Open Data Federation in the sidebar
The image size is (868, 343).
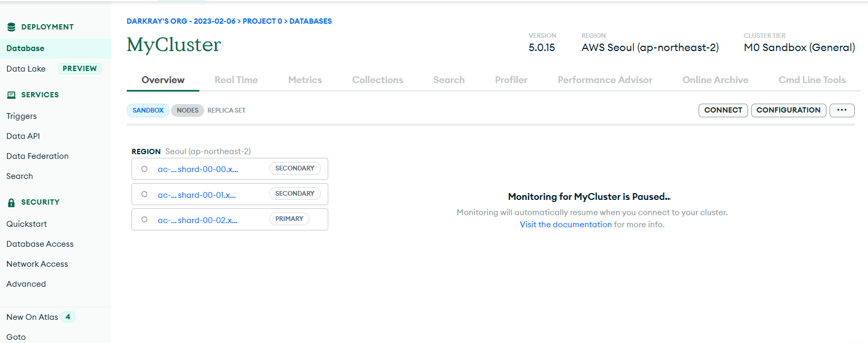pyautogui.click(x=37, y=156)
